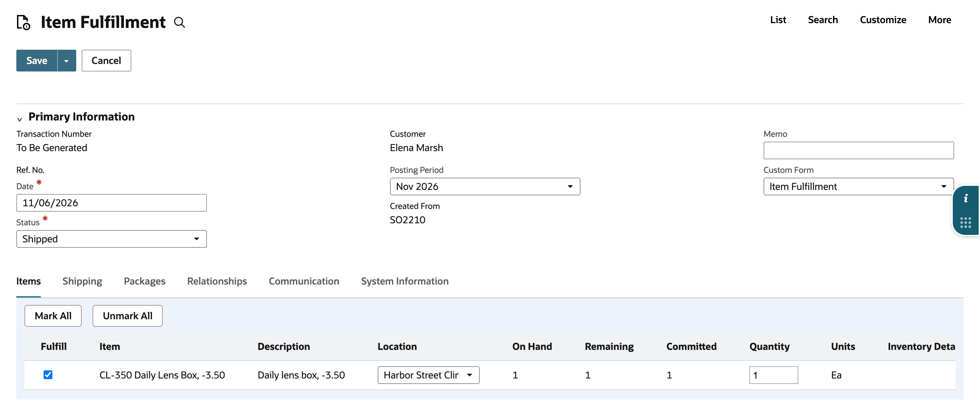Click the SO2210 Created From value
The image size is (980, 403).
407,220
